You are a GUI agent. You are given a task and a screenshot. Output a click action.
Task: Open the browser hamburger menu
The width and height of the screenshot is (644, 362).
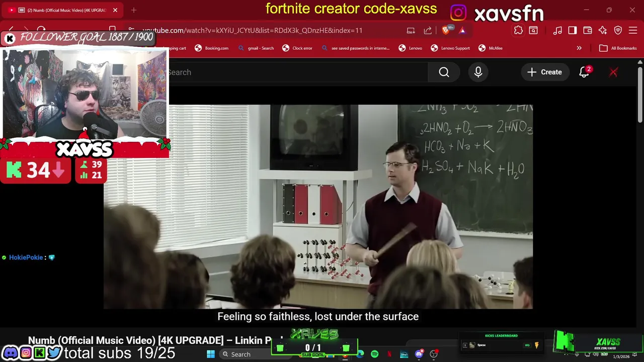633,30
